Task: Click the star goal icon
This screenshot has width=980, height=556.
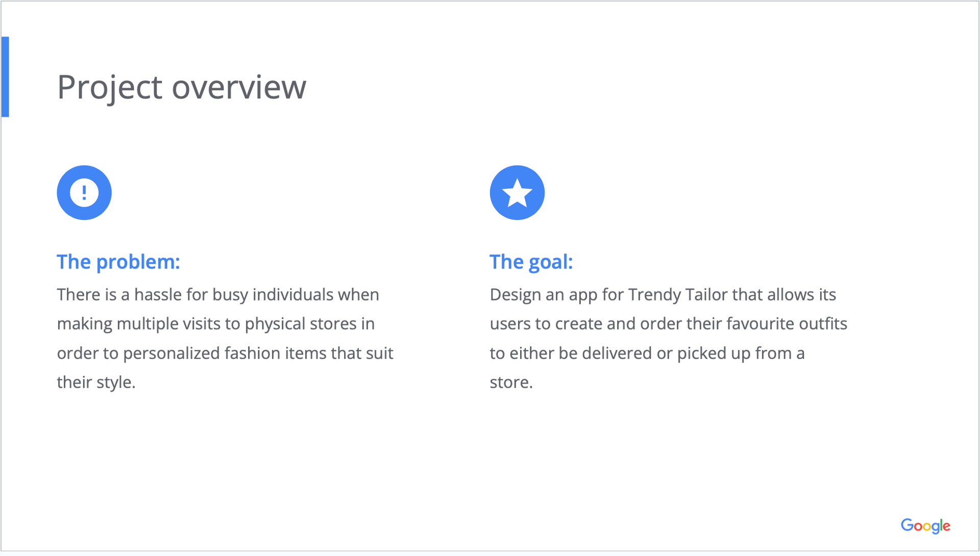Action: (x=517, y=193)
